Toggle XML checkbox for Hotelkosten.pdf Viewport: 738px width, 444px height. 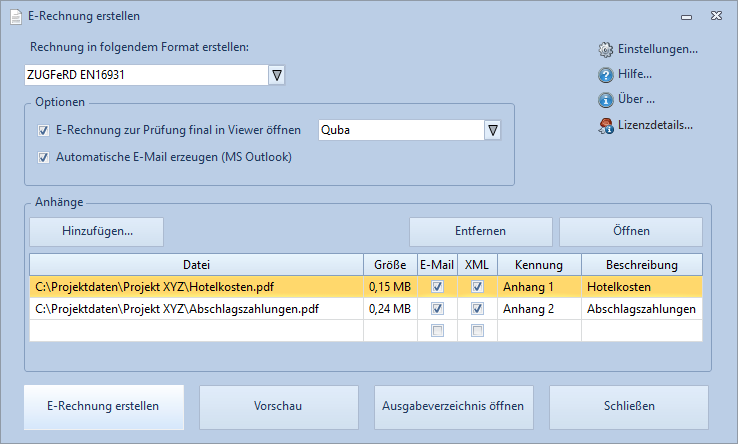pyautogui.click(x=477, y=286)
